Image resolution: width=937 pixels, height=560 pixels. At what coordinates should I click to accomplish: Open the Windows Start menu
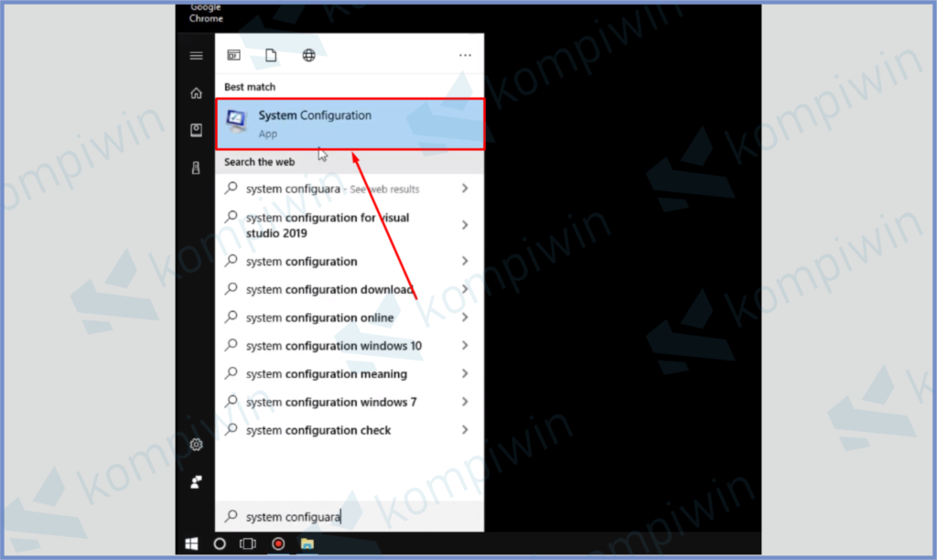(x=191, y=544)
